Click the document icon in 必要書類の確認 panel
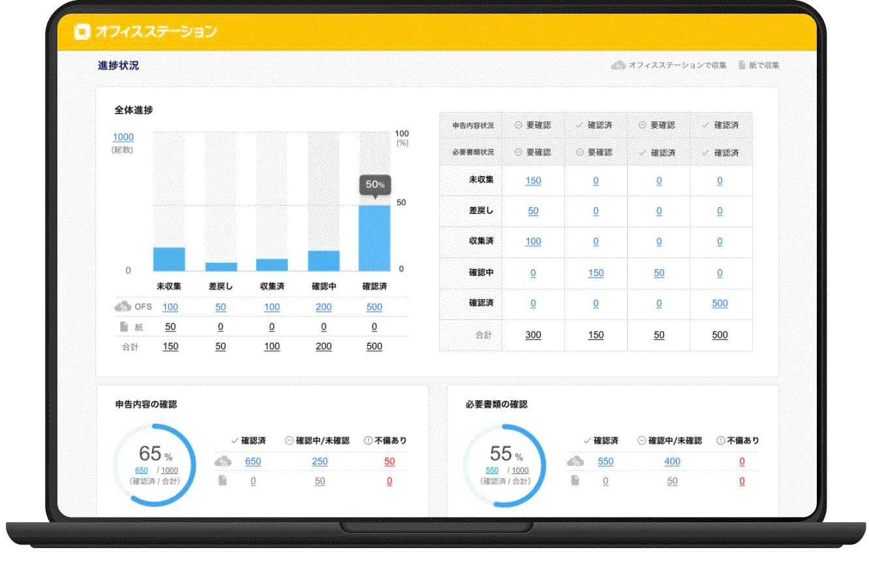 [x=575, y=481]
